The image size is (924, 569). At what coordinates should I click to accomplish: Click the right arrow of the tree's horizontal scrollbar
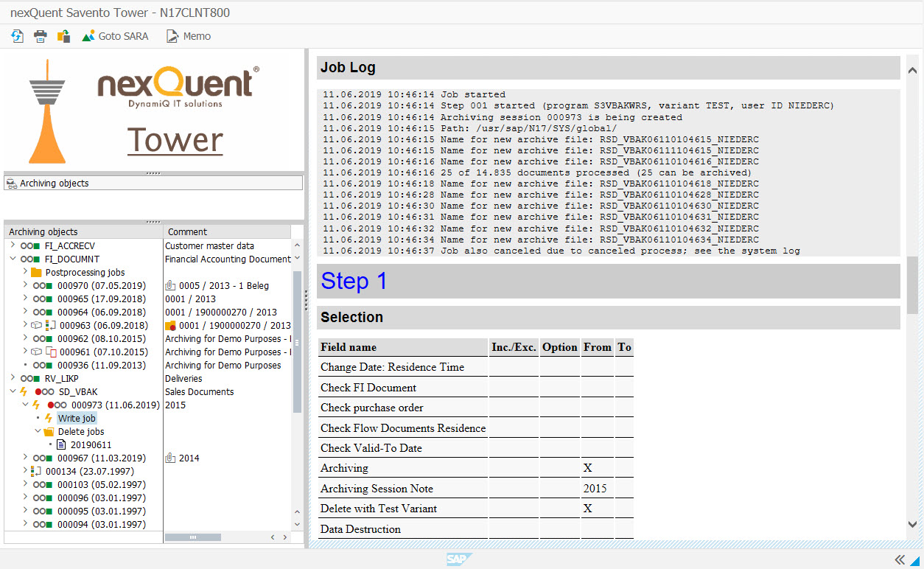point(285,537)
